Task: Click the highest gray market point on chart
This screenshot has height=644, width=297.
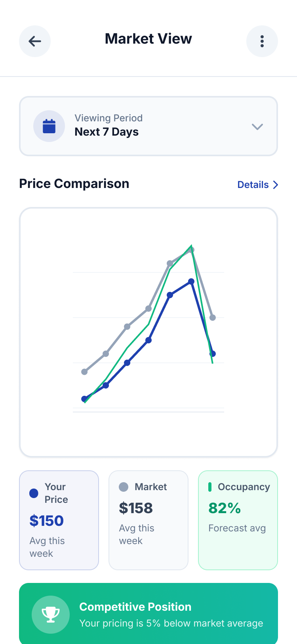Action: pyautogui.click(x=191, y=250)
